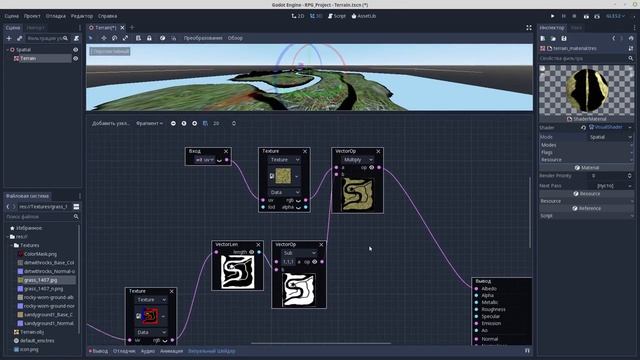Screen dimensions: 640x360
Task: Close the VectorLen node
Action: click(258, 244)
